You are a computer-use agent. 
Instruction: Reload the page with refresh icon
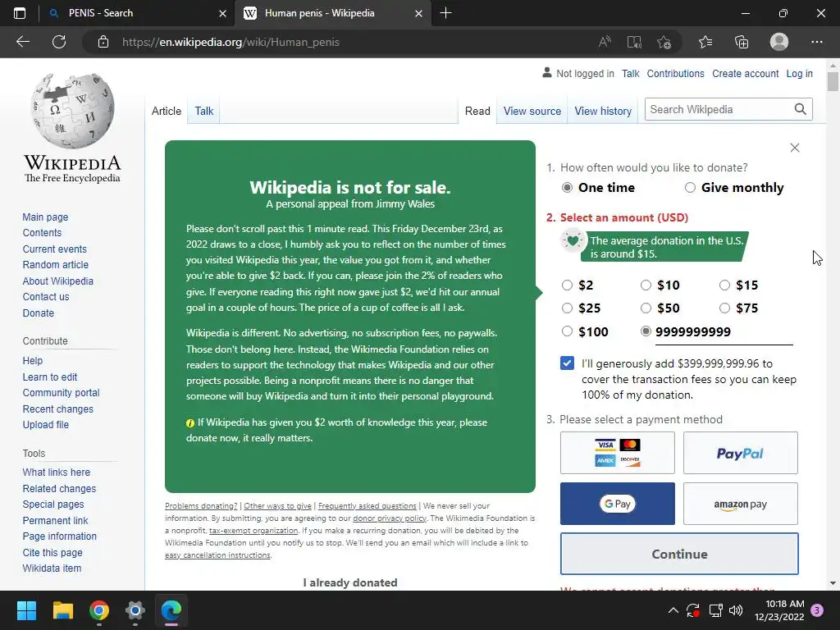59,42
